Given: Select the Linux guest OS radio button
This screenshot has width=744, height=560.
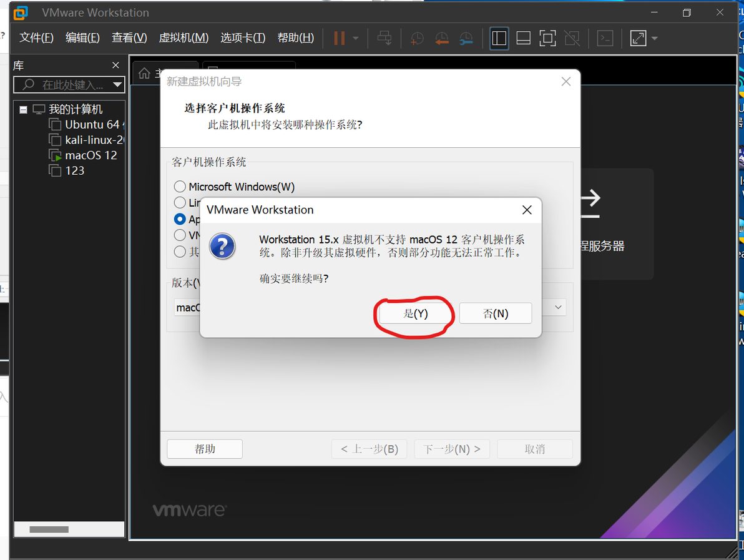Looking at the screenshot, I should [x=180, y=203].
